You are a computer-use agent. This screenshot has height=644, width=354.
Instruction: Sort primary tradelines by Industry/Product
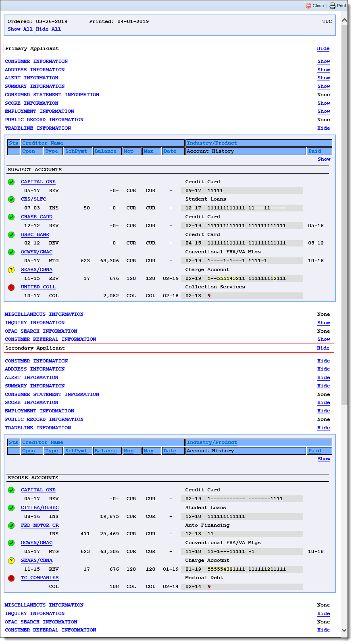(212, 143)
